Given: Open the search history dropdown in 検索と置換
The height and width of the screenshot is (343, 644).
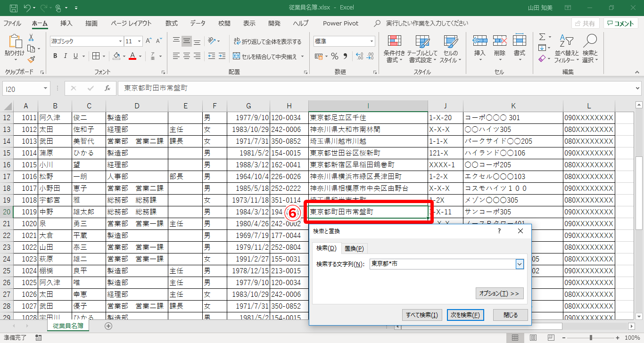Looking at the screenshot, I should tap(520, 264).
